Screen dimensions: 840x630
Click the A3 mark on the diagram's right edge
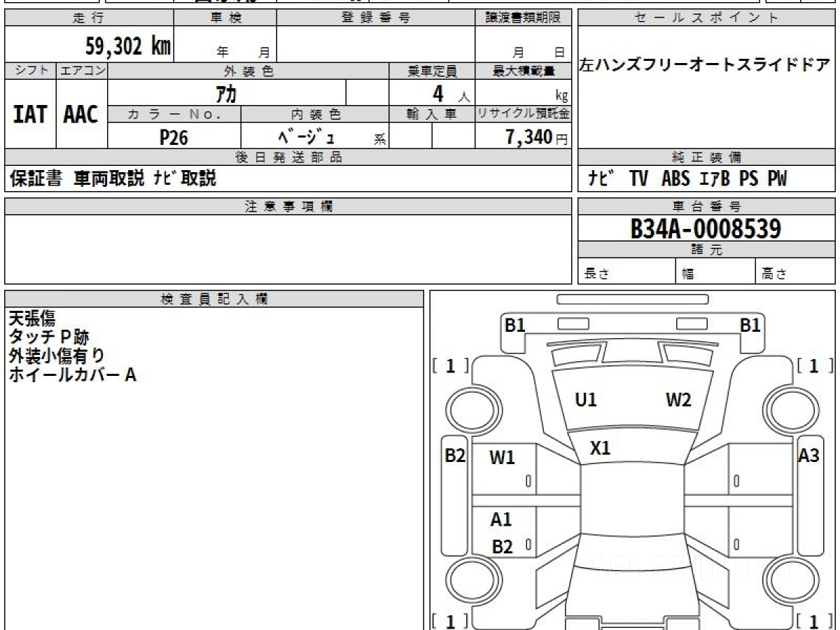808,456
